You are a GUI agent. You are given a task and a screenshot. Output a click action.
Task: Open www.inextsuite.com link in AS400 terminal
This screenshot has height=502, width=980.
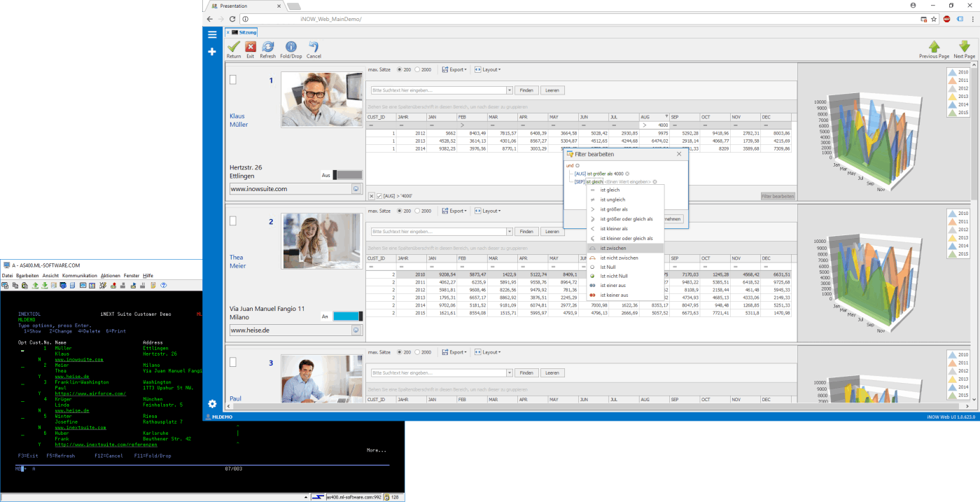[80, 427]
